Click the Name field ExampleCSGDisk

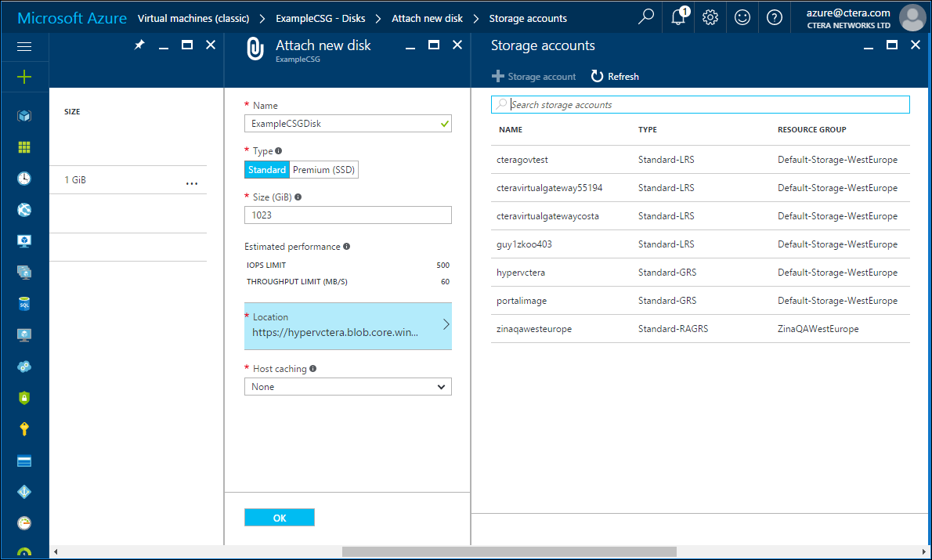pyautogui.click(x=348, y=123)
